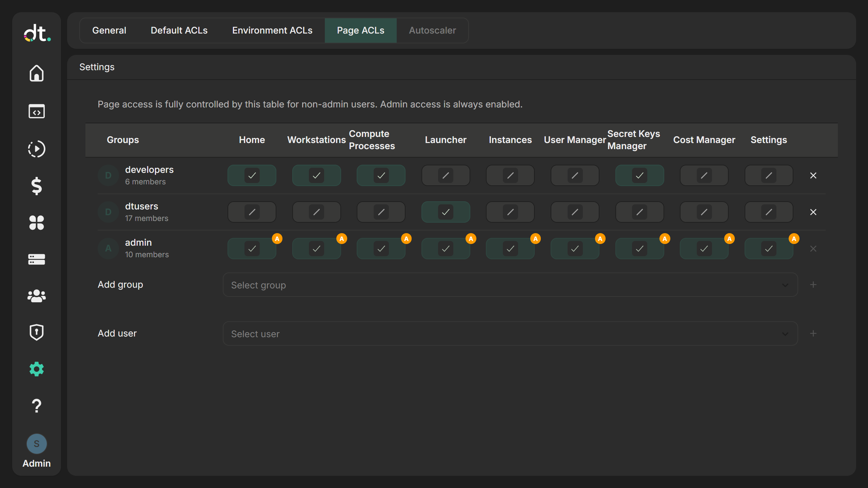
Task: Click developers group name
Action: coord(149,170)
